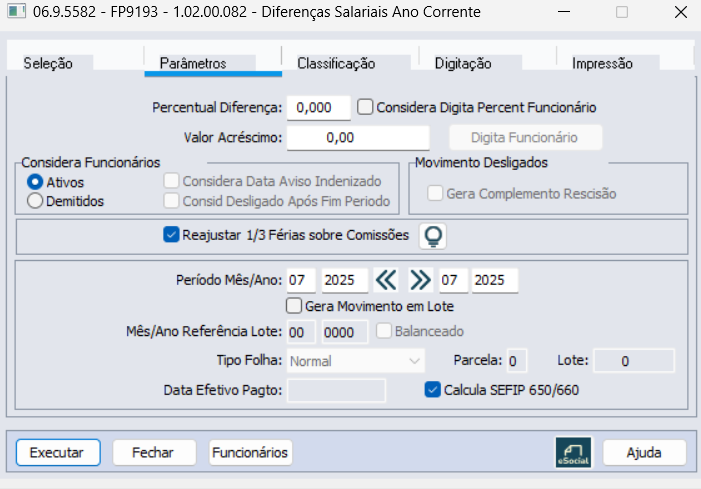Click the start period year field

click(345, 280)
